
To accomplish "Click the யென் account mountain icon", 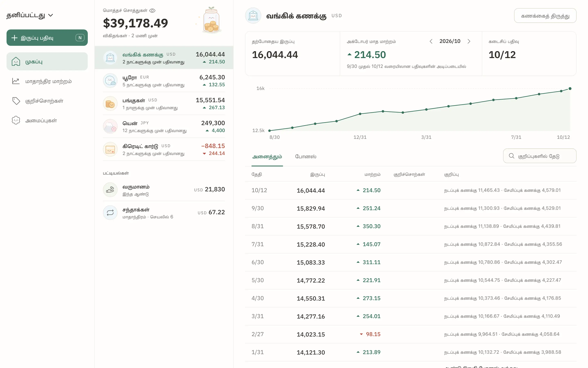I will point(110,126).
